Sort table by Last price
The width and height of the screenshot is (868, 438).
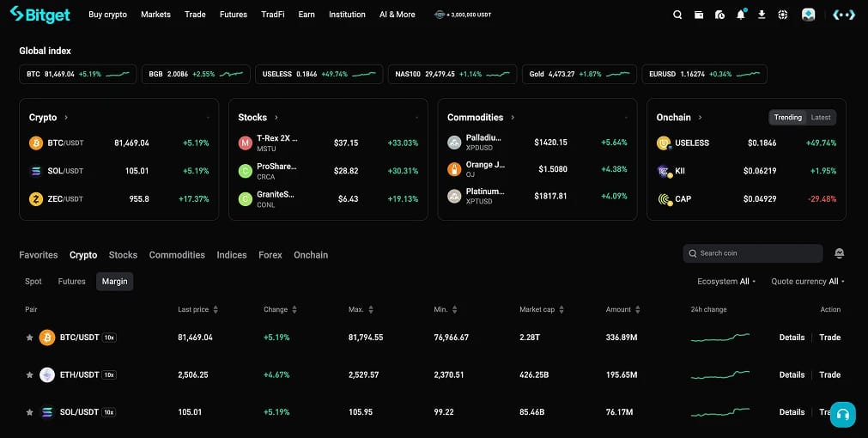point(198,309)
